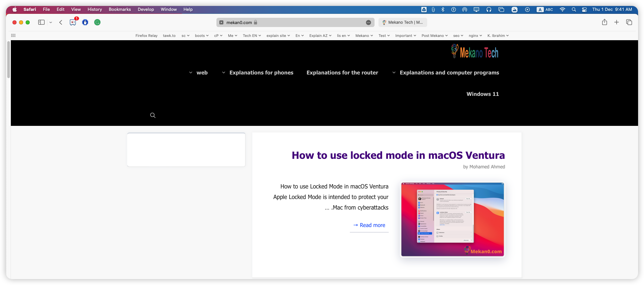Click the extension badge left of mekan0.com
The width and height of the screenshot is (644, 285).
[x=221, y=22]
